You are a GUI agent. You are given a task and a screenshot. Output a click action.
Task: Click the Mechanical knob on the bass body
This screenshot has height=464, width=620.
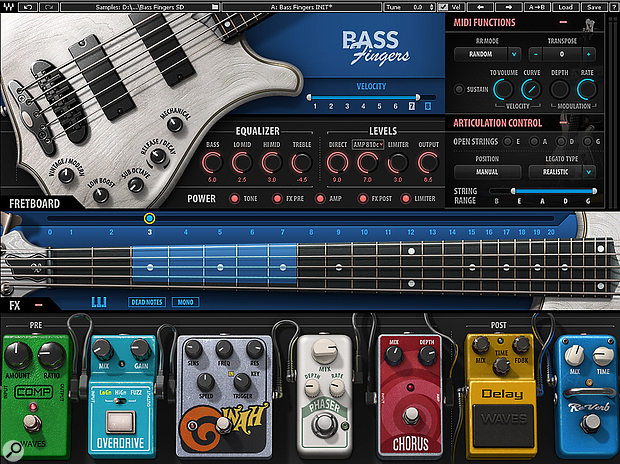(174, 125)
